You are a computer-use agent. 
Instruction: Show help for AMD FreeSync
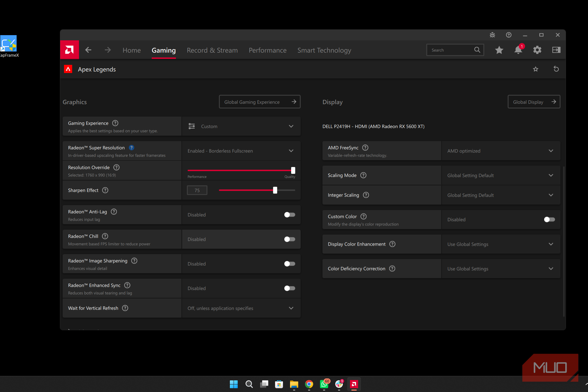(x=365, y=148)
